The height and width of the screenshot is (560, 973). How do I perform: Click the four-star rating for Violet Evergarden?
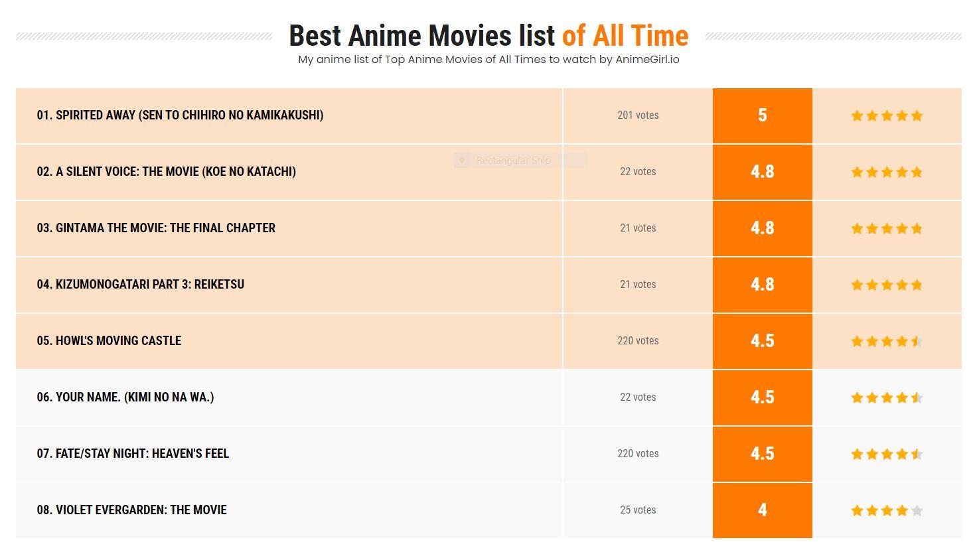pyautogui.click(x=887, y=510)
